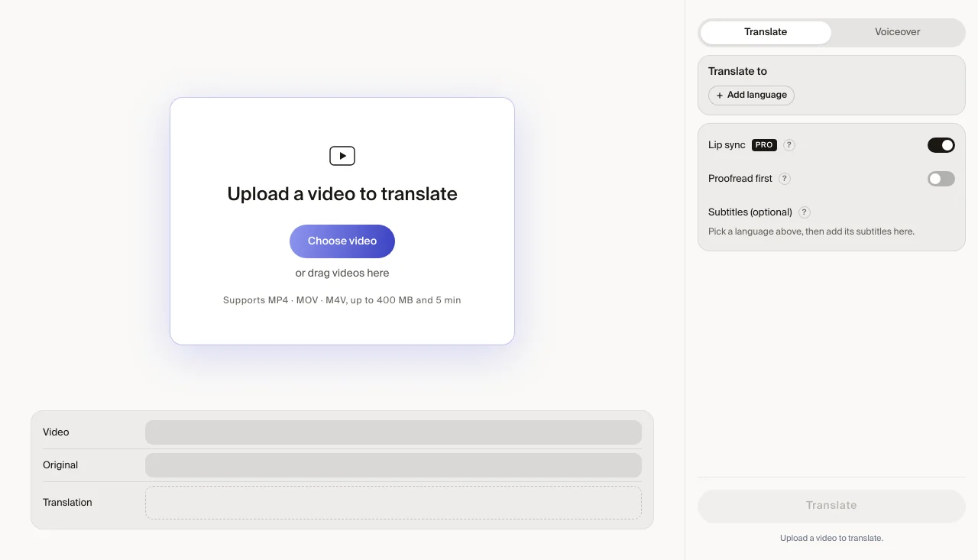The width and height of the screenshot is (978, 560).
Task: Click the 'or drag videos here' text
Action: tap(342, 274)
